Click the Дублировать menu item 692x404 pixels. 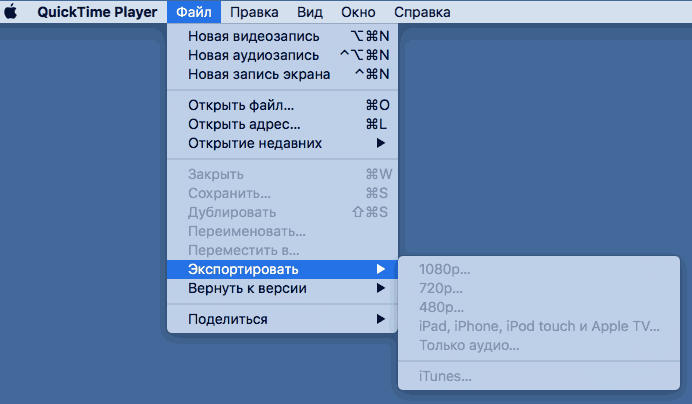pyautogui.click(x=282, y=212)
